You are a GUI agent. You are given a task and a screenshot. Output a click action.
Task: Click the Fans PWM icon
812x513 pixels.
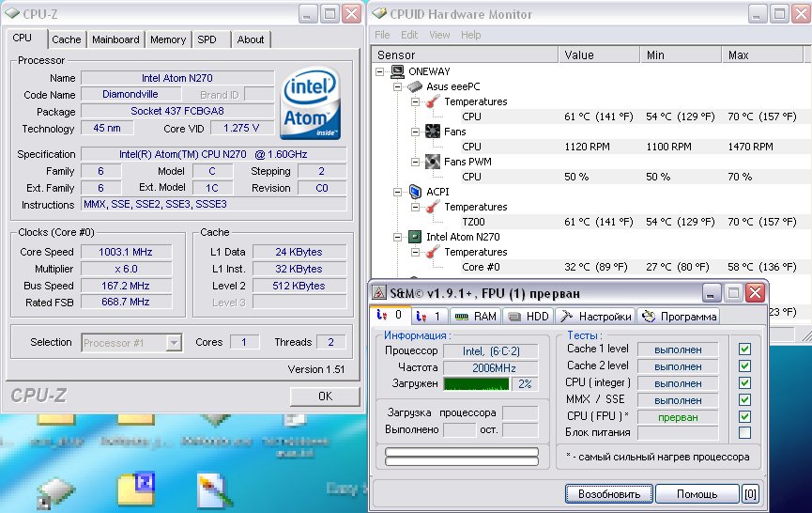coord(433,162)
